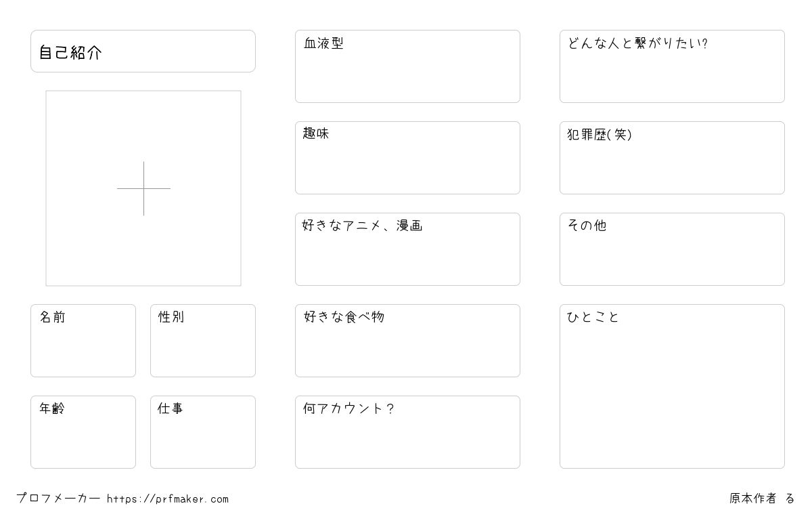Click the 名前 name field
Viewport: 812px width, 508px height.
tap(83, 341)
